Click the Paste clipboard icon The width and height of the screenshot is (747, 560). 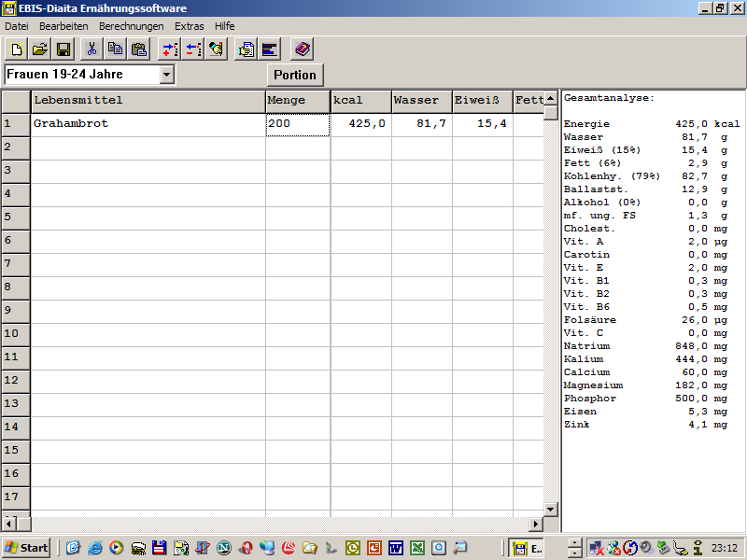coord(139,49)
